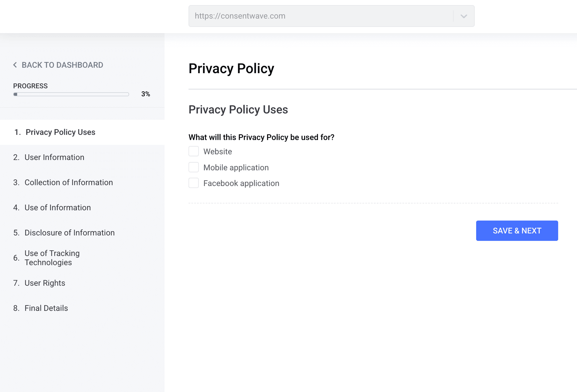Open Disclosure of Information step

coord(69,233)
